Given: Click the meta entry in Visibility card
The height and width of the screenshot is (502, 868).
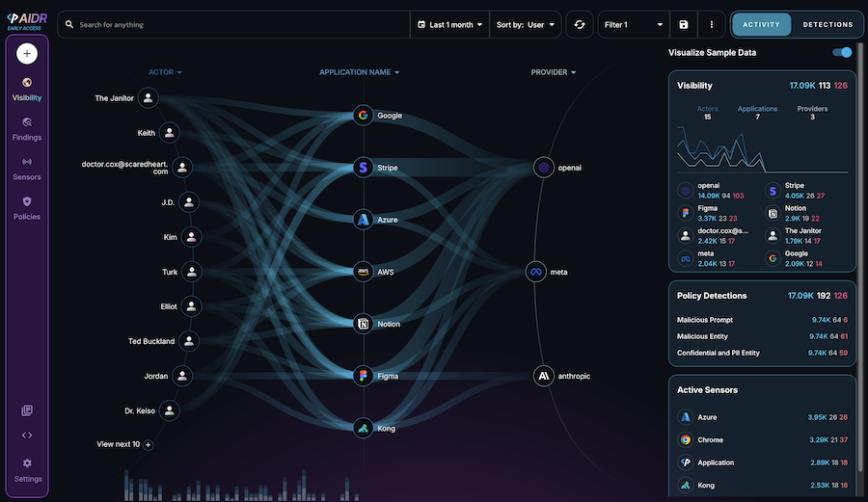Looking at the screenshot, I should [707, 259].
